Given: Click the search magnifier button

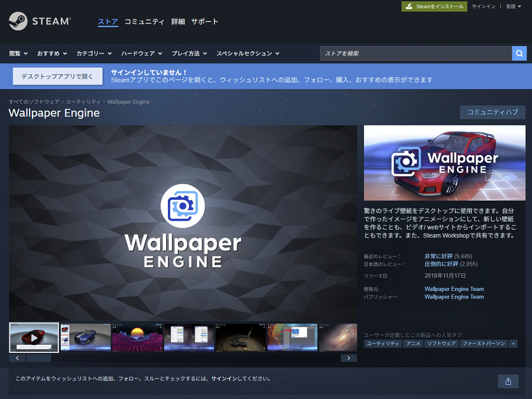Looking at the screenshot, I should tap(519, 53).
